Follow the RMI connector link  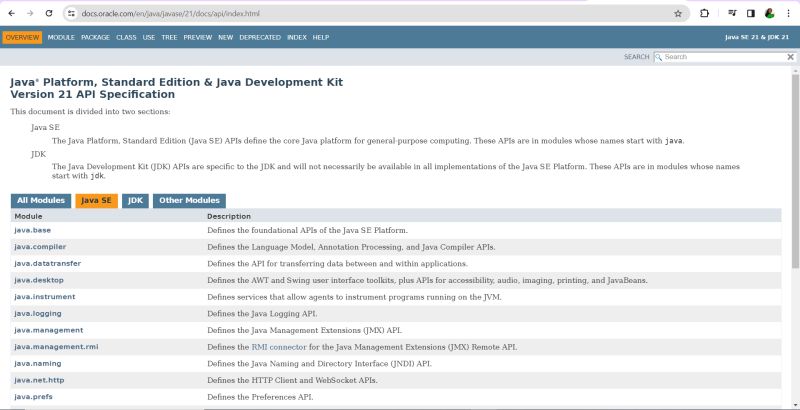pos(279,346)
